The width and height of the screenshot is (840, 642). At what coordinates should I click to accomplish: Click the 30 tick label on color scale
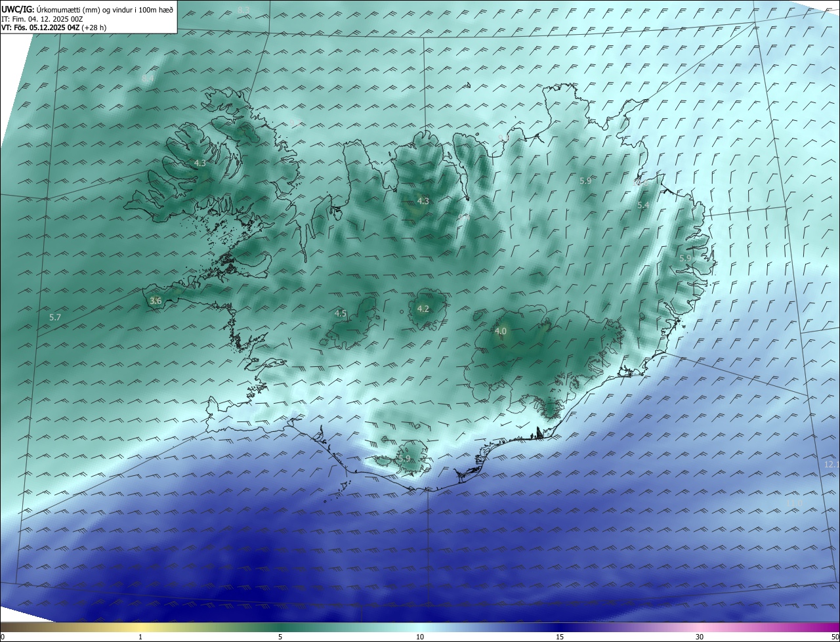[700, 637]
